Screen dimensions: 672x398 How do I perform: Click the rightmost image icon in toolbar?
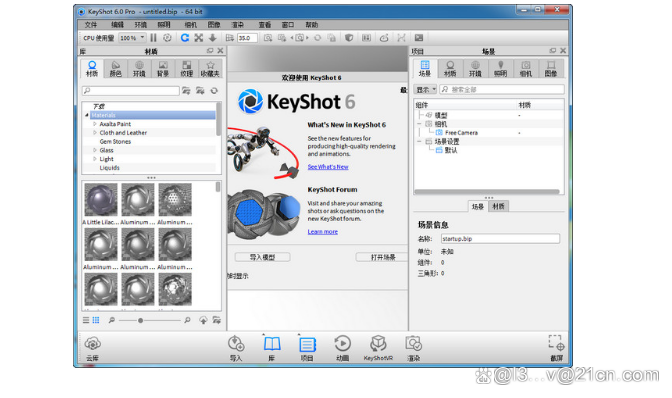tap(419, 38)
